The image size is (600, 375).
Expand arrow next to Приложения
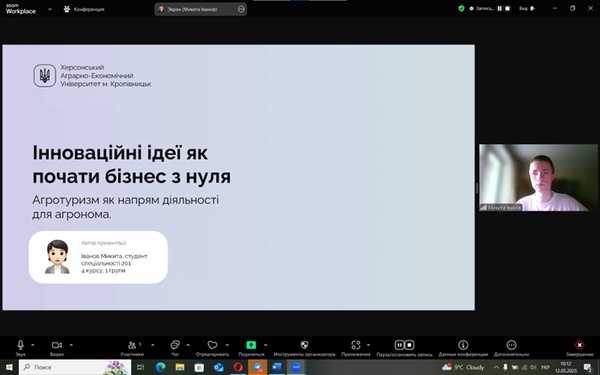[x=368, y=345]
